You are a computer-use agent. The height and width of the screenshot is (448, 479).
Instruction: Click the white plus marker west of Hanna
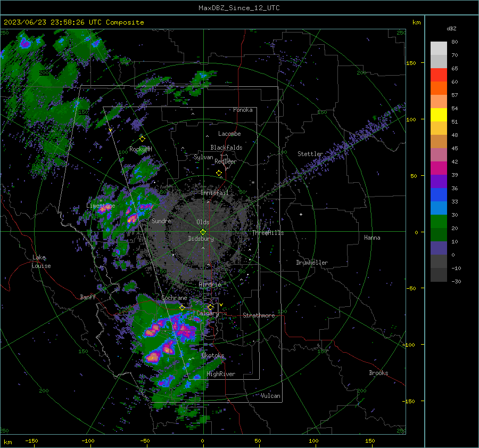coord(301,214)
